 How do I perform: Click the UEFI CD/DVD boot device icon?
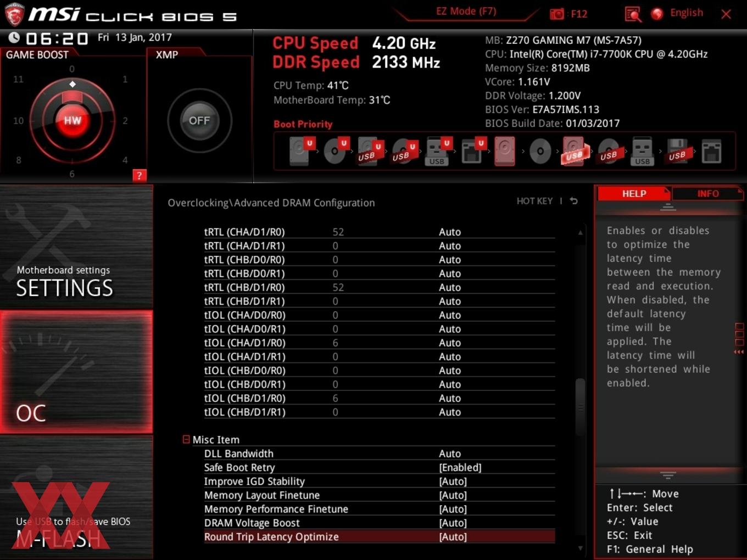pos(336,152)
